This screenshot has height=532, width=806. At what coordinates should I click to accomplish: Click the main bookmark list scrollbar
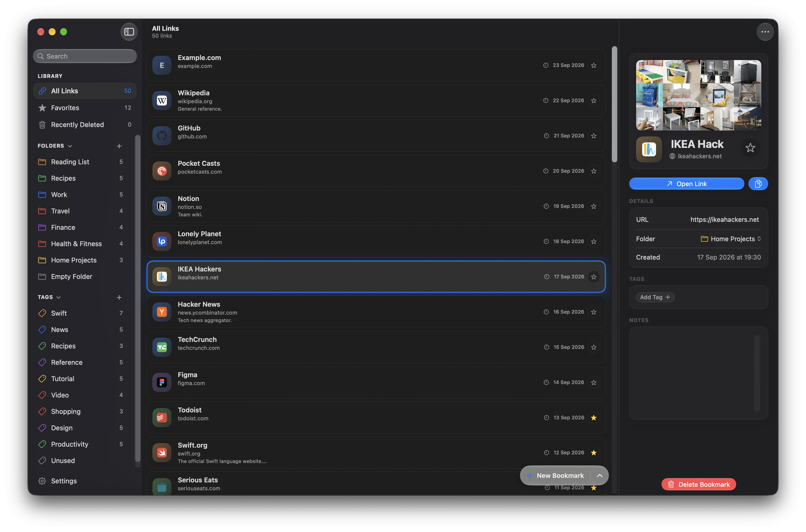(614, 104)
